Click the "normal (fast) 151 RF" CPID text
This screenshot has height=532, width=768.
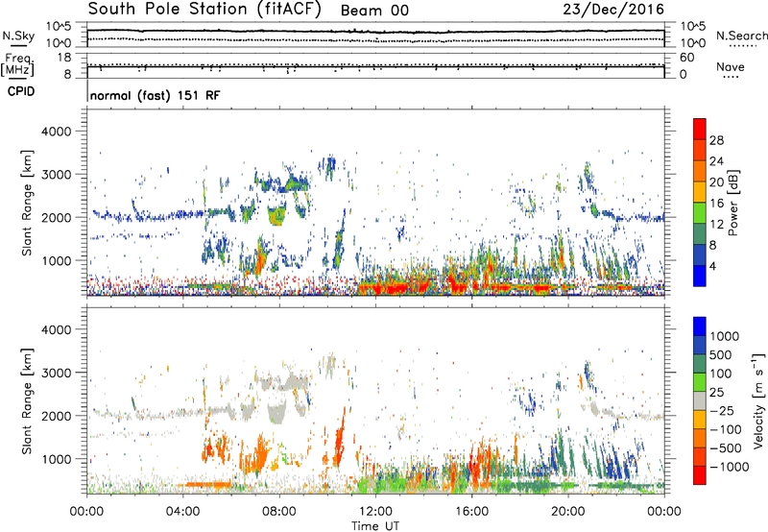[155, 95]
